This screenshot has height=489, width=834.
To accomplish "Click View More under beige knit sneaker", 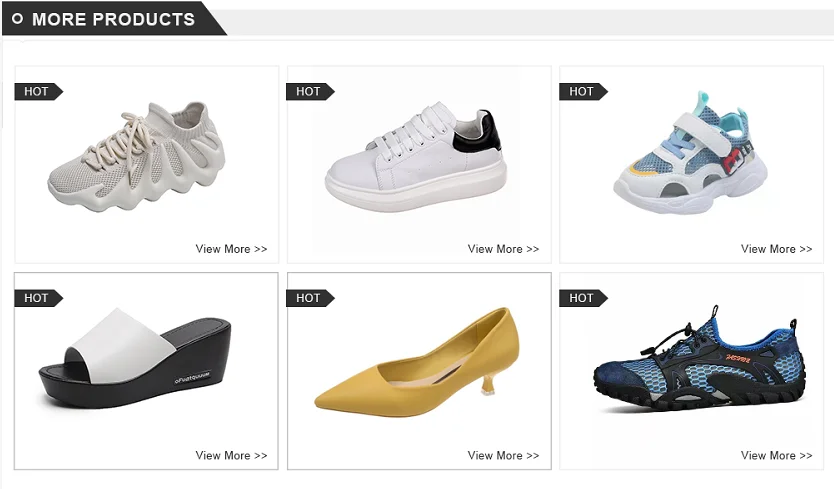I will [x=231, y=249].
